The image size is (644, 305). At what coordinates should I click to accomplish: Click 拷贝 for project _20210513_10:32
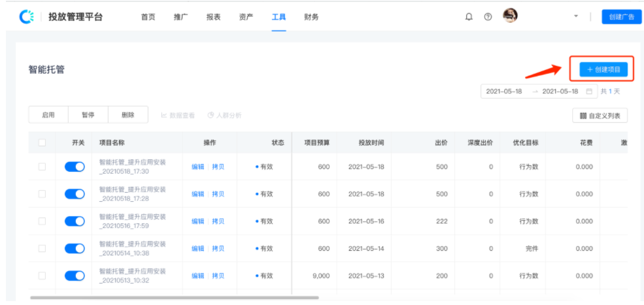218,276
